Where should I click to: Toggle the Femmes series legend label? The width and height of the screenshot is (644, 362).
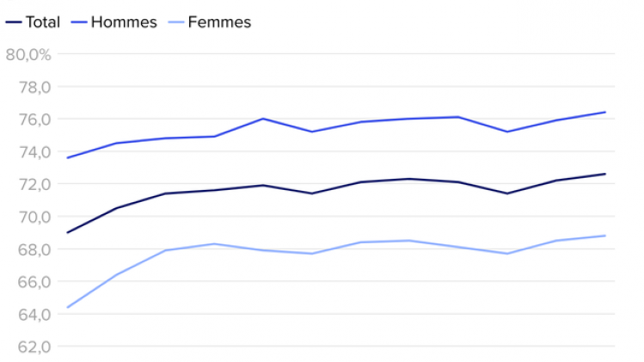pos(218,22)
